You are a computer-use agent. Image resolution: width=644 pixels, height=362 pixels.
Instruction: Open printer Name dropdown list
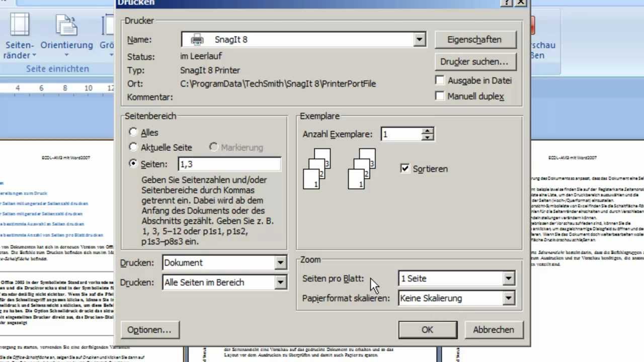pos(420,39)
